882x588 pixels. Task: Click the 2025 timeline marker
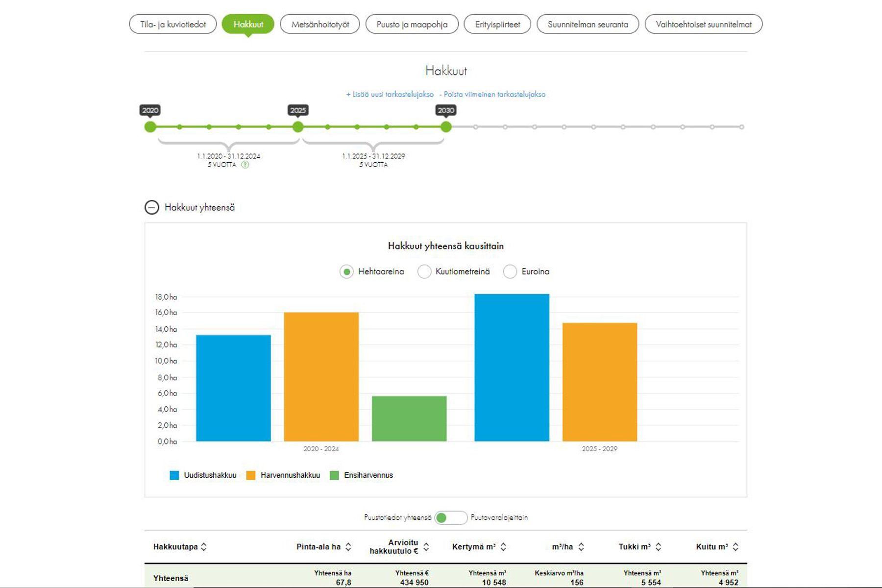(x=298, y=127)
